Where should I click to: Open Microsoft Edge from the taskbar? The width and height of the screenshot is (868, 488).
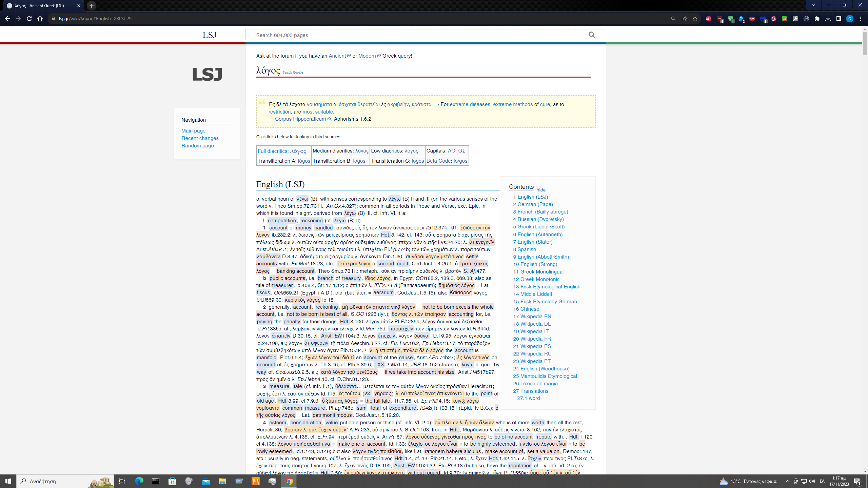tap(139, 481)
